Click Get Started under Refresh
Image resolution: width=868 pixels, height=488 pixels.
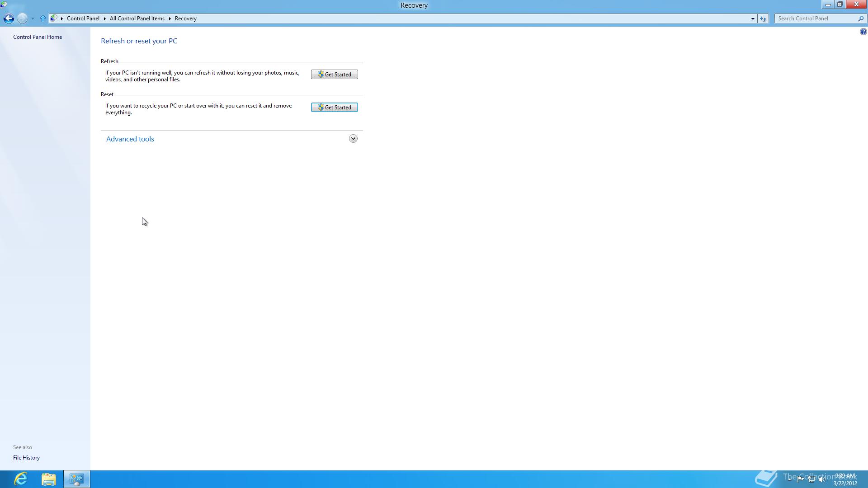pyautogui.click(x=334, y=75)
